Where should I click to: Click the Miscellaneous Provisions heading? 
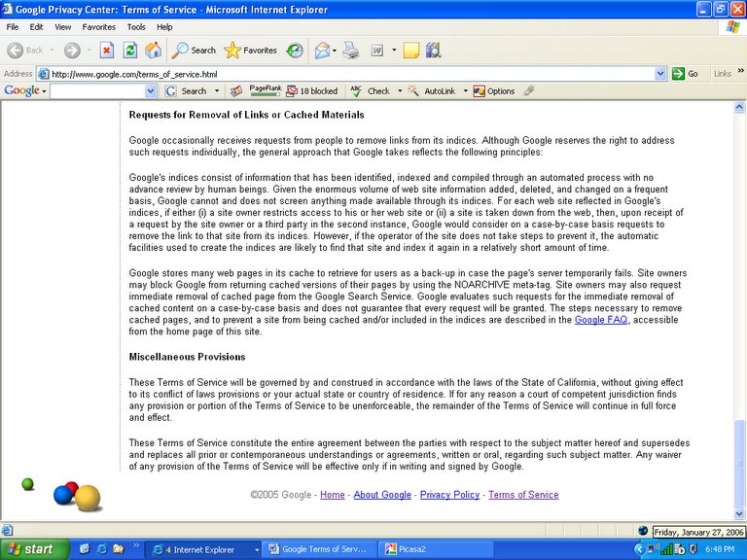pyautogui.click(x=187, y=357)
